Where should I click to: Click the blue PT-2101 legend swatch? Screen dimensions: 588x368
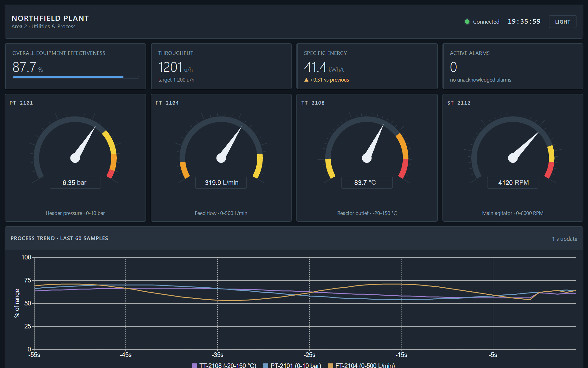click(266, 366)
